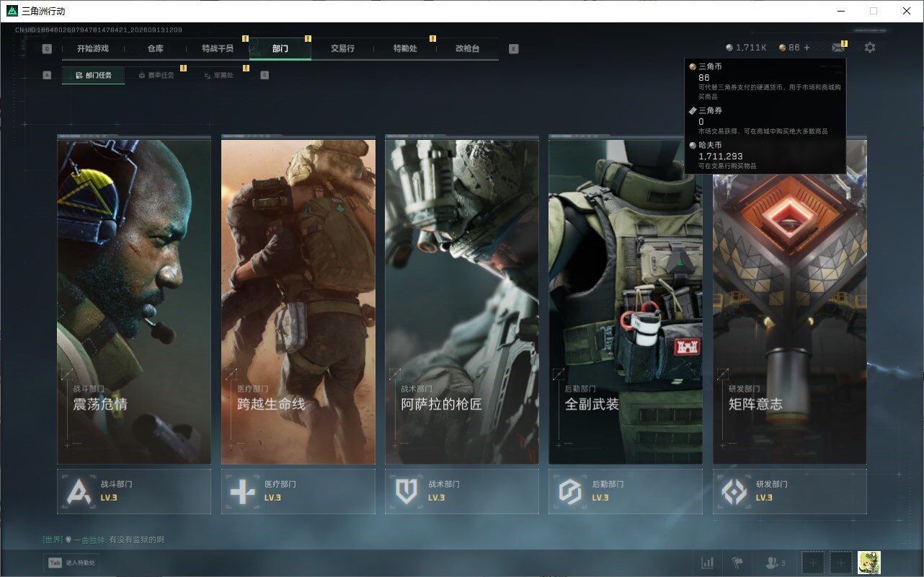Screen dimensions: 924x577
Task: Open the friends list icon showing 3
Action: point(776,563)
